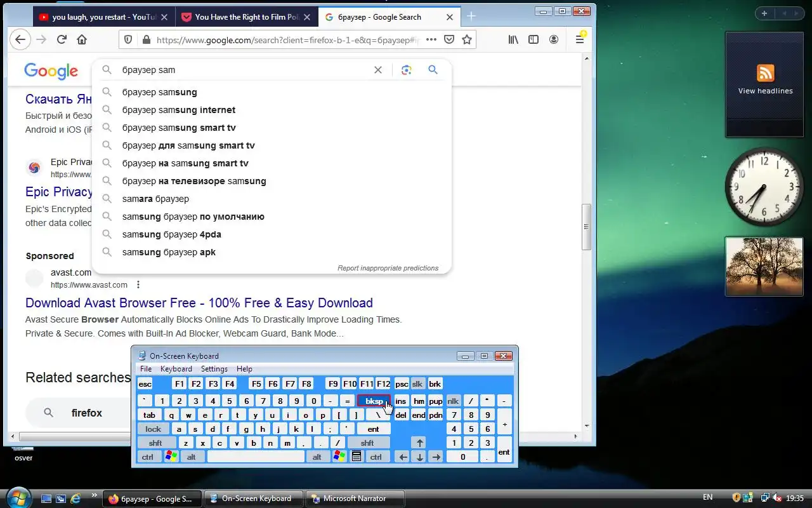812x508 pixels.
Task: Add a gadget with sidebar plus button
Action: point(764,13)
